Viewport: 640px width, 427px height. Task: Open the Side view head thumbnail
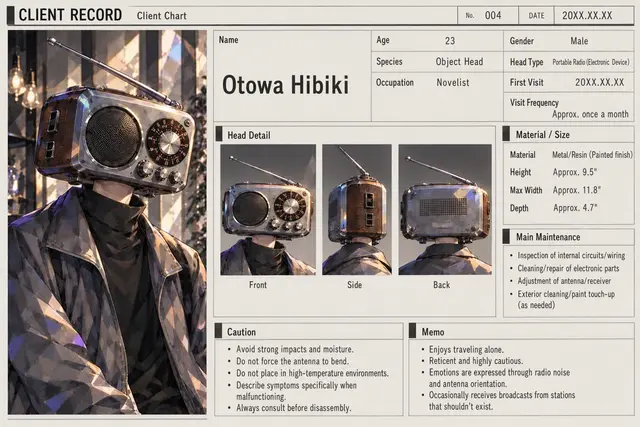357,209
